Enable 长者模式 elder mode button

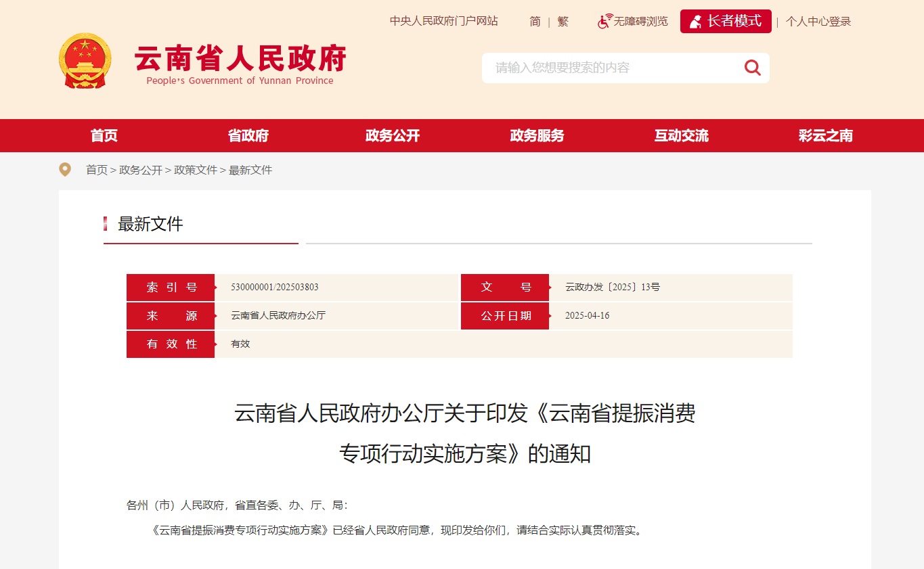point(726,21)
